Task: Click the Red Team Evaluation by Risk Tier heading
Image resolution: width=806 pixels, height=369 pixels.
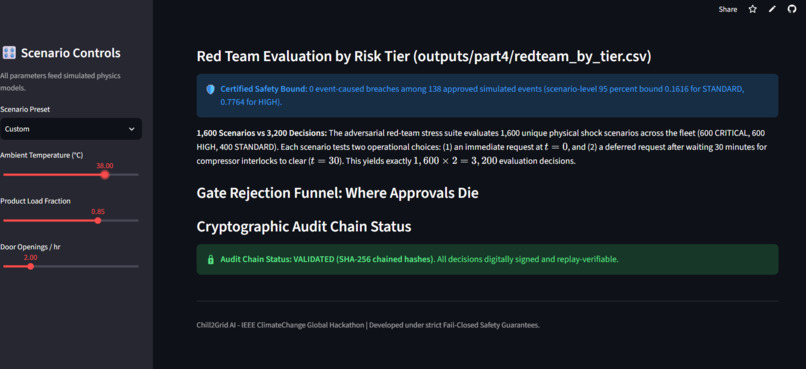Action: click(424, 57)
